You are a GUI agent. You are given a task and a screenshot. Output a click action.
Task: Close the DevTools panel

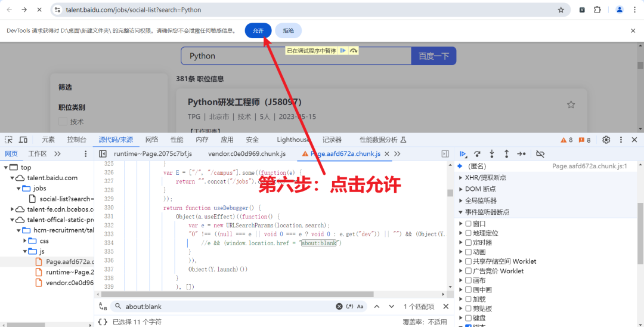(634, 140)
